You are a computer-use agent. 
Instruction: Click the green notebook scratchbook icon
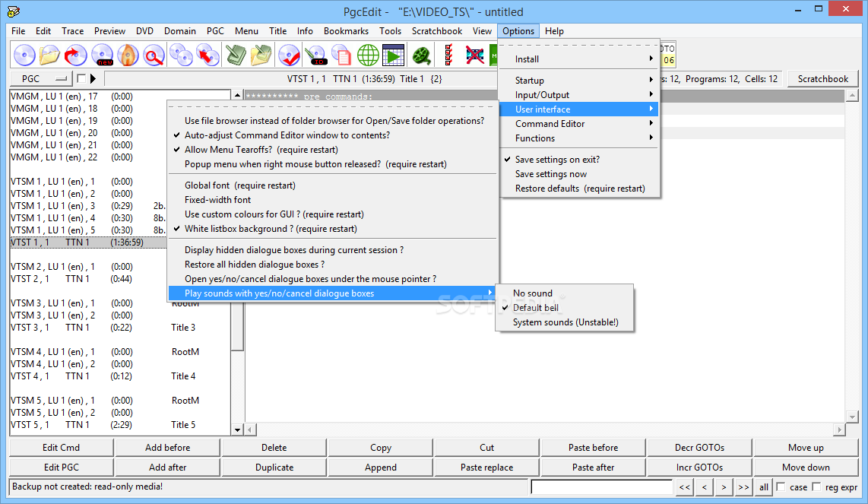pyautogui.click(x=236, y=55)
